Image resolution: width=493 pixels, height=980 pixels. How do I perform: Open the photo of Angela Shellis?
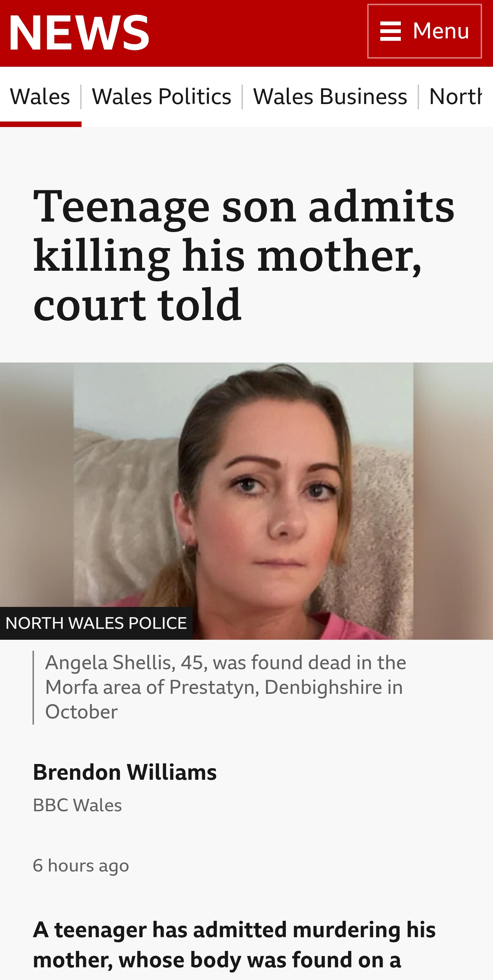pyautogui.click(x=246, y=501)
